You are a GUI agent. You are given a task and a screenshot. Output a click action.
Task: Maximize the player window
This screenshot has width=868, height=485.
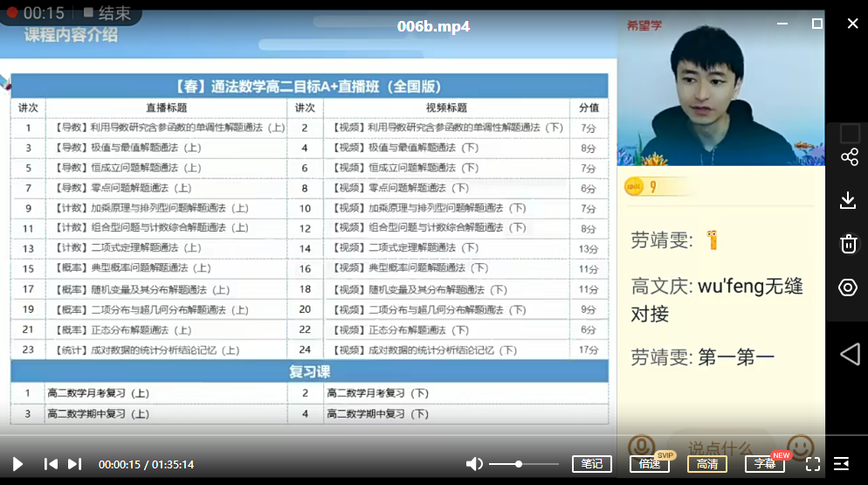tap(817, 24)
